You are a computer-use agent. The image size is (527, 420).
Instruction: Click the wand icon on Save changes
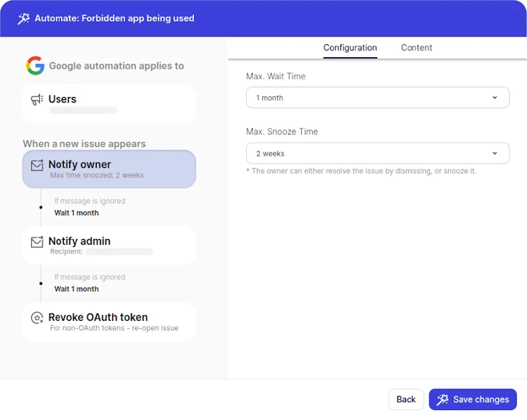click(442, 400)
